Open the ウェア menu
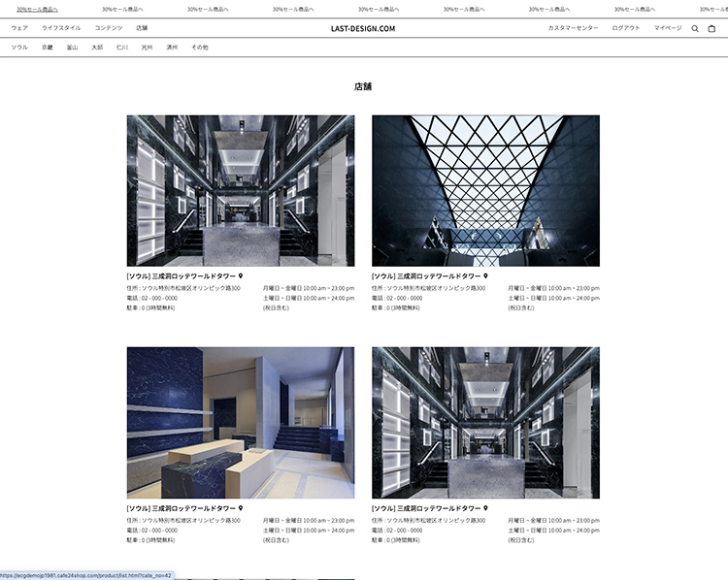This screenshot has height=580, width=728. tap(19, 28)
